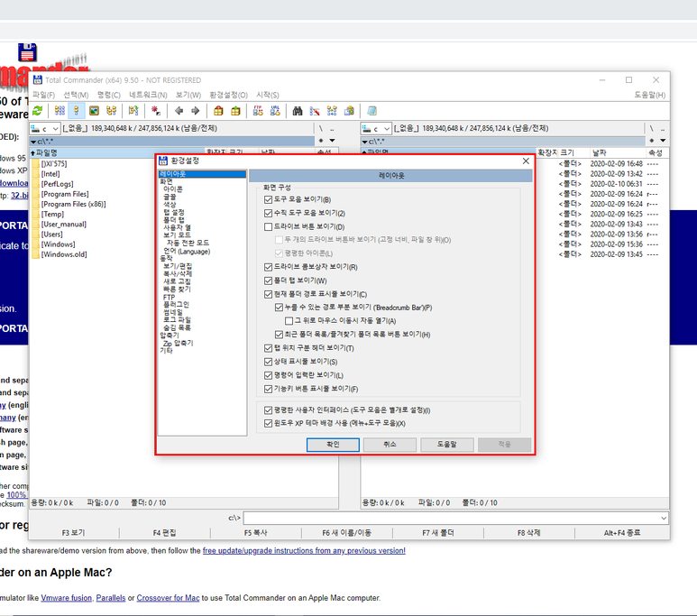Open synchronize directories icon
Screen dimensions: 697x616
click(x=332, y=111)
